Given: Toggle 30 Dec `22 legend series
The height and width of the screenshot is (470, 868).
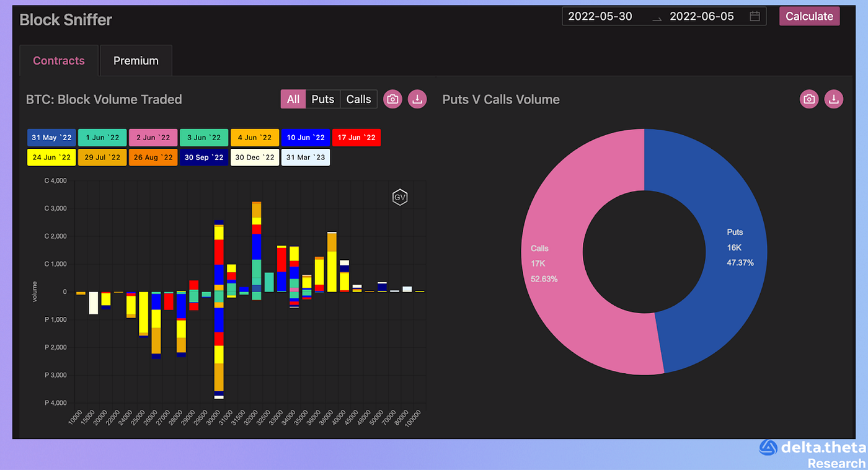Looking at the screenshot, I should pyautogui.click(x=255, y=157).
